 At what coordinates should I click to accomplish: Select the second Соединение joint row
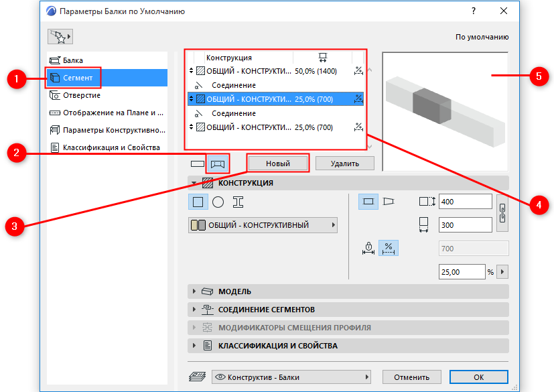[x=275, y=113]
